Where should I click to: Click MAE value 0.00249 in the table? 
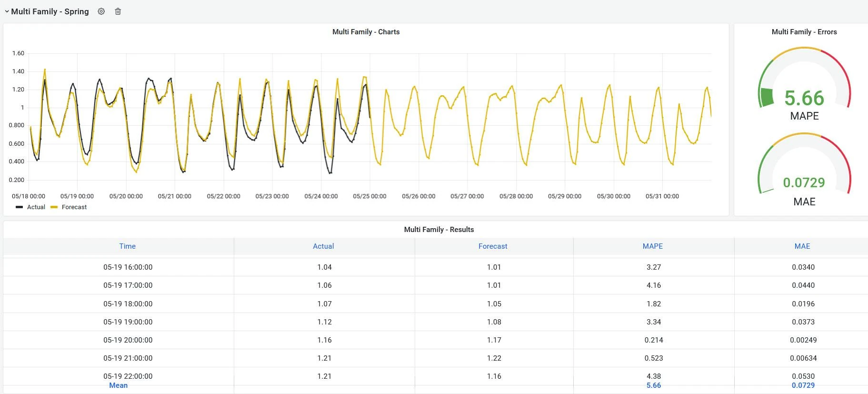click(803, 340)
